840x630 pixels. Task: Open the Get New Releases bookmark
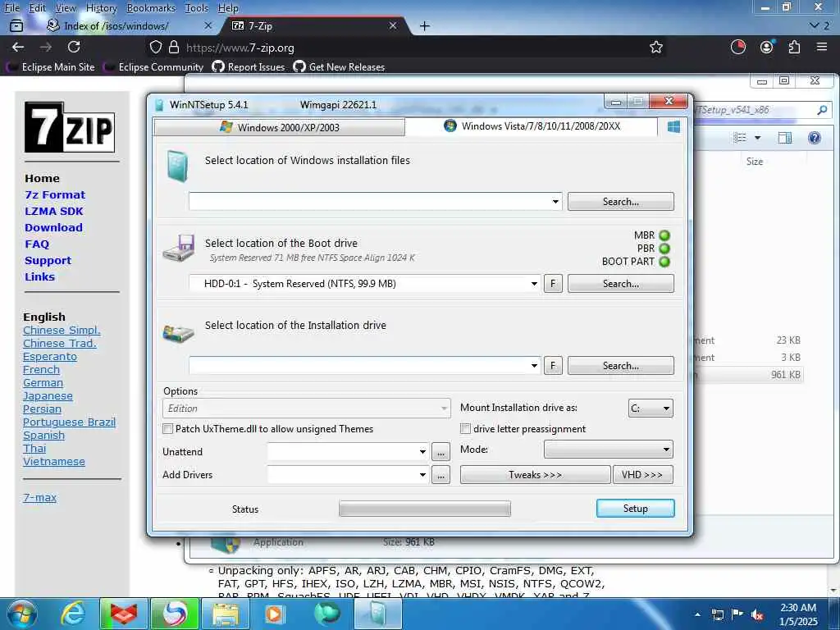point(339,67)
